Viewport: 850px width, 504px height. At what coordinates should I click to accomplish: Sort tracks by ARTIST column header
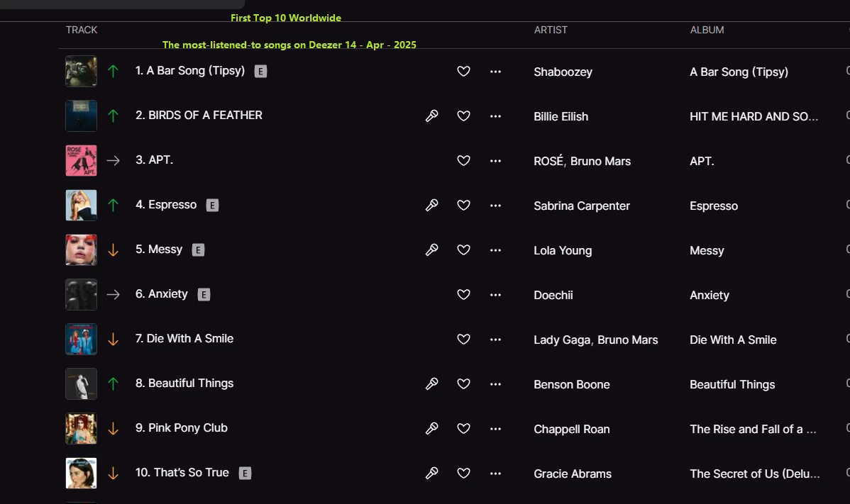pyautogui.click(x=551, y=30)
